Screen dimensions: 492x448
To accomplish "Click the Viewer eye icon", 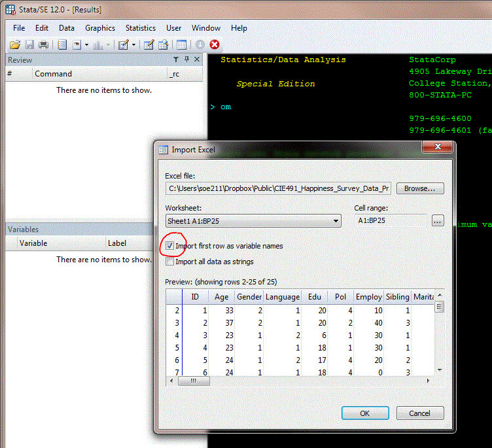I will tap(77, 45).
